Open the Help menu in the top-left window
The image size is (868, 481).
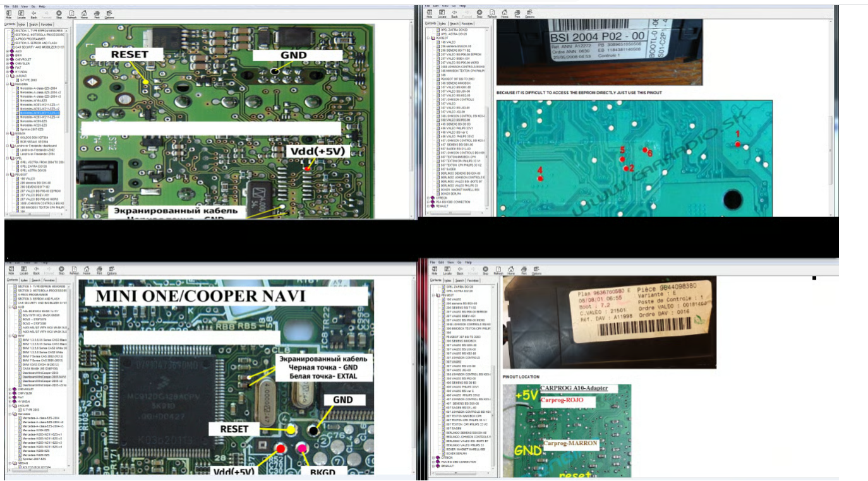(x=42, y=6)
